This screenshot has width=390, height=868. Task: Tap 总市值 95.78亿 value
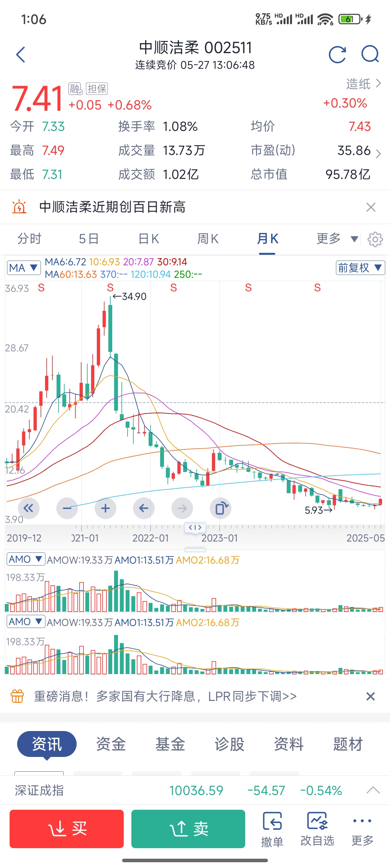tap(347, 174)
